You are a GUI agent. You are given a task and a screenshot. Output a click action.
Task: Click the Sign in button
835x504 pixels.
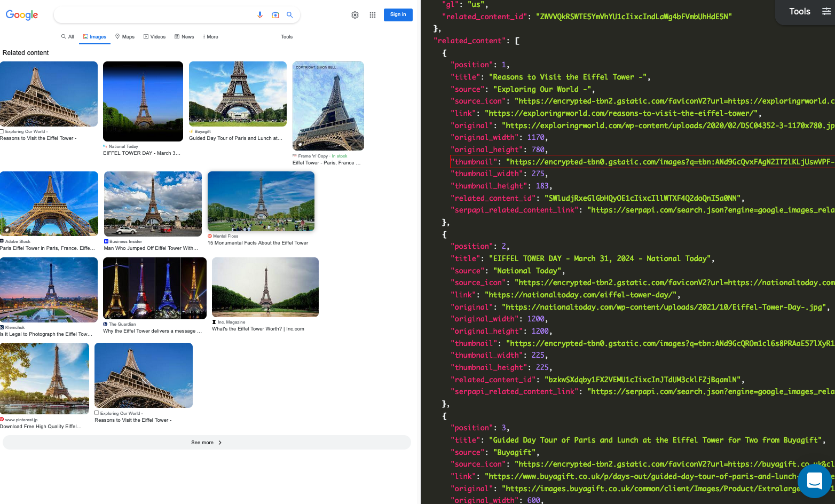click(x=398, y=14)
